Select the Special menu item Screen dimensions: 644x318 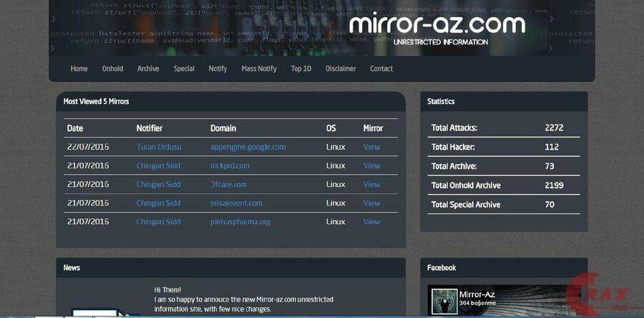pos(184,69)
